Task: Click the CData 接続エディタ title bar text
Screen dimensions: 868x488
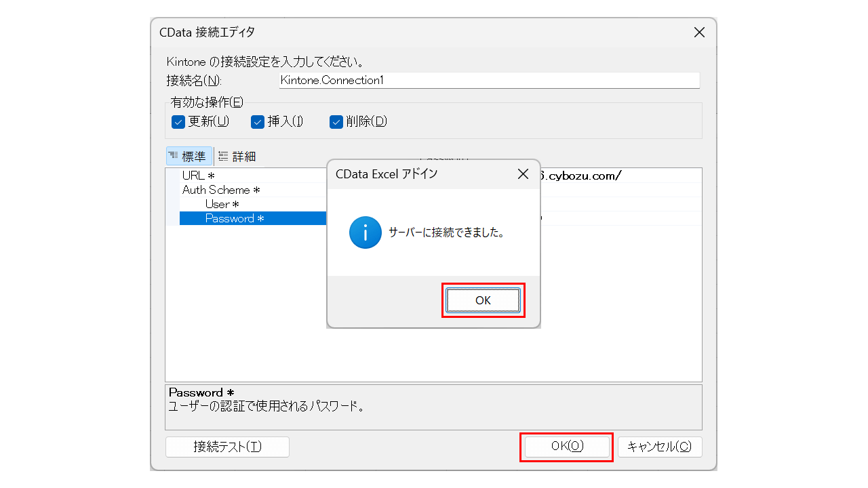Action: point(207,32)
